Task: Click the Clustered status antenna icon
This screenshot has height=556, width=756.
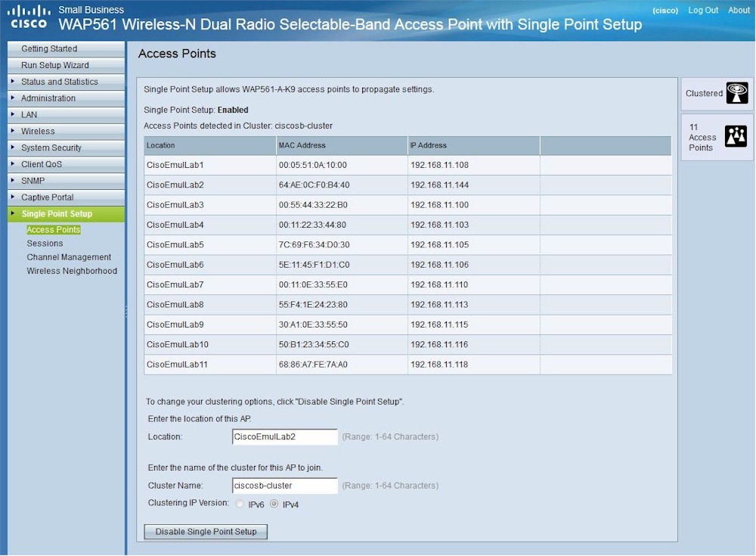Action: [x=737, y=92]
